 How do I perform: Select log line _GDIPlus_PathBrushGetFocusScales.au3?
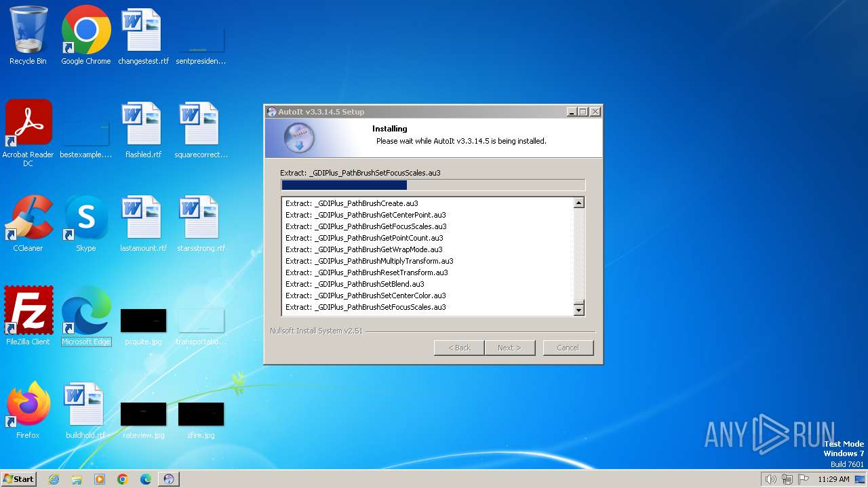click(366, 226)
